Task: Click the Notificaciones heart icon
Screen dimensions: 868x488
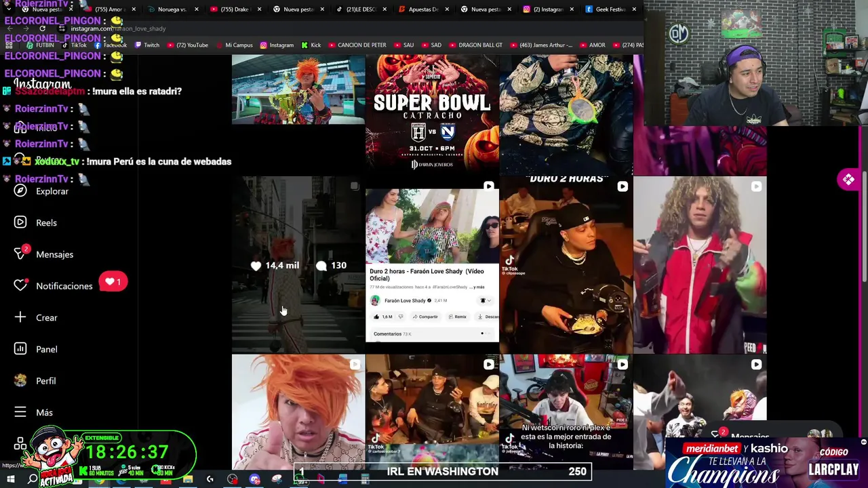Action: pyautogui.click(x=20, y=285)
